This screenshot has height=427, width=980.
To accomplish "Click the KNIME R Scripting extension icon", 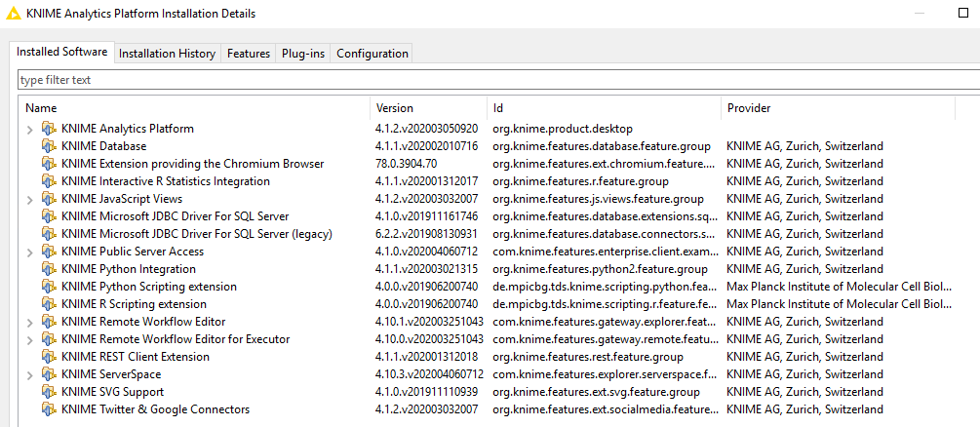I will [49, 304].
